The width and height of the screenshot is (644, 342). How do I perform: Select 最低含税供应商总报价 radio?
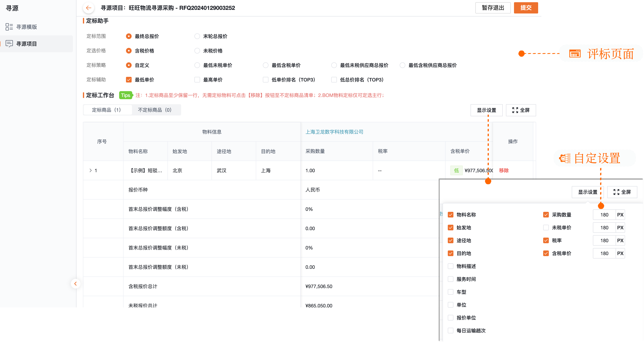click(x=402, y=65)
